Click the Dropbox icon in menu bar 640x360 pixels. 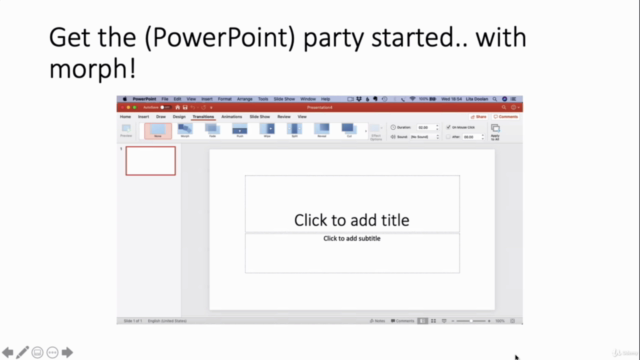point(359,99)
